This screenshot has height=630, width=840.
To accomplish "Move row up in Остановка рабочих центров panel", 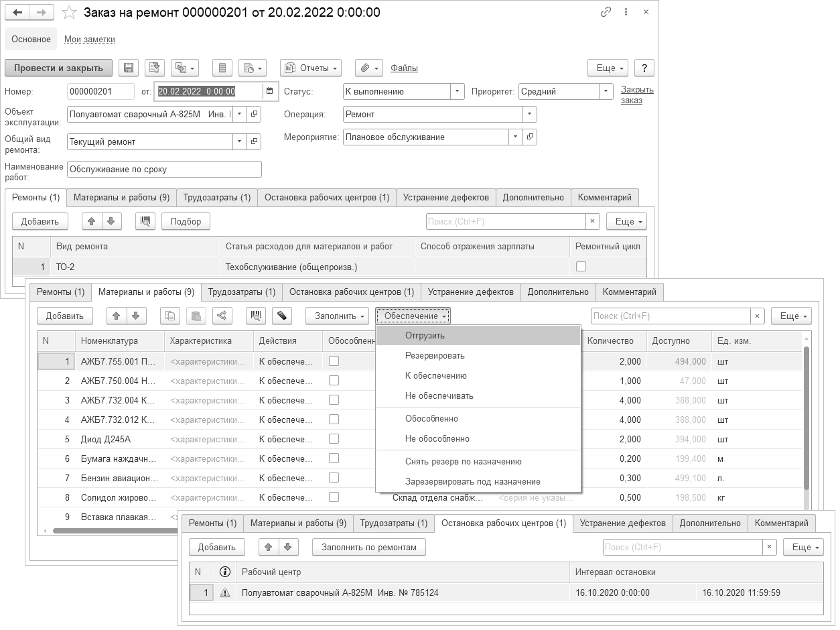I will click(269, 547).
